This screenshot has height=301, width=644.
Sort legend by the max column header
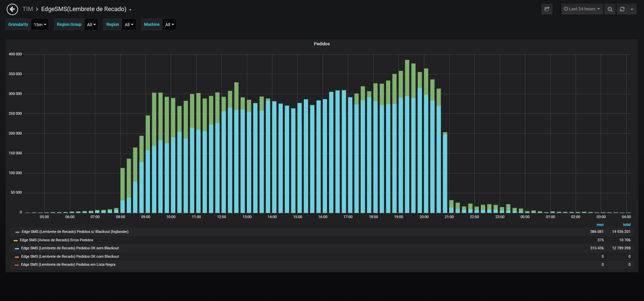[x=600, y=225]
